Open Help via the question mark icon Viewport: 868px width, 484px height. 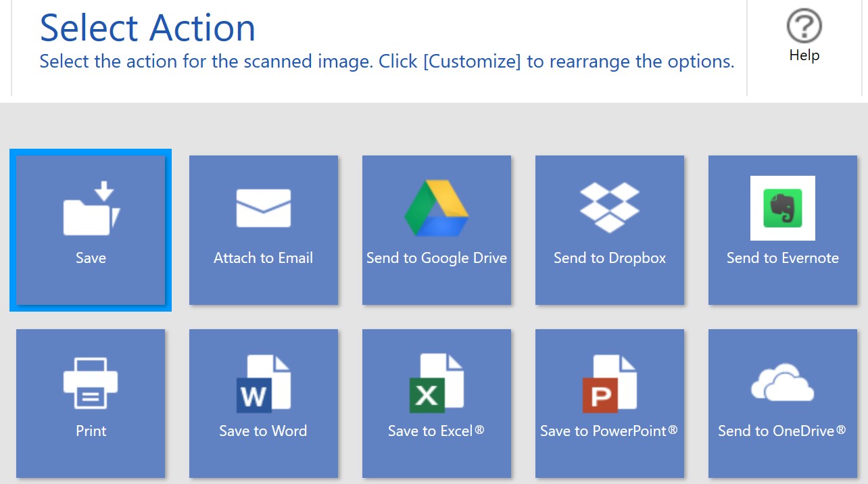pyautogui.click(x=804, y=28)
